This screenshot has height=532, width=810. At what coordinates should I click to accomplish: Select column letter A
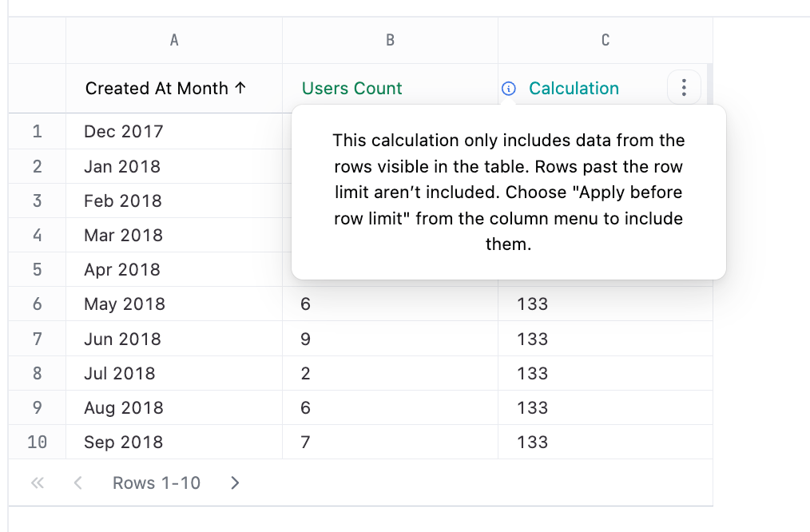tap(174, 40)
